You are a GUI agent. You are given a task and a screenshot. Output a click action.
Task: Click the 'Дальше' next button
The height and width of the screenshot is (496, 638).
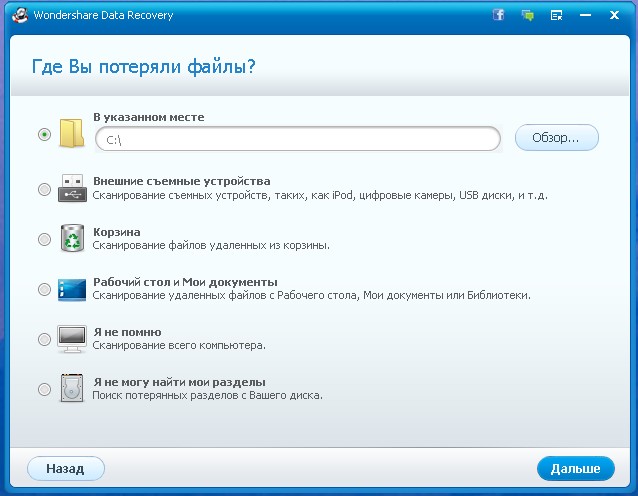(575, 468)
